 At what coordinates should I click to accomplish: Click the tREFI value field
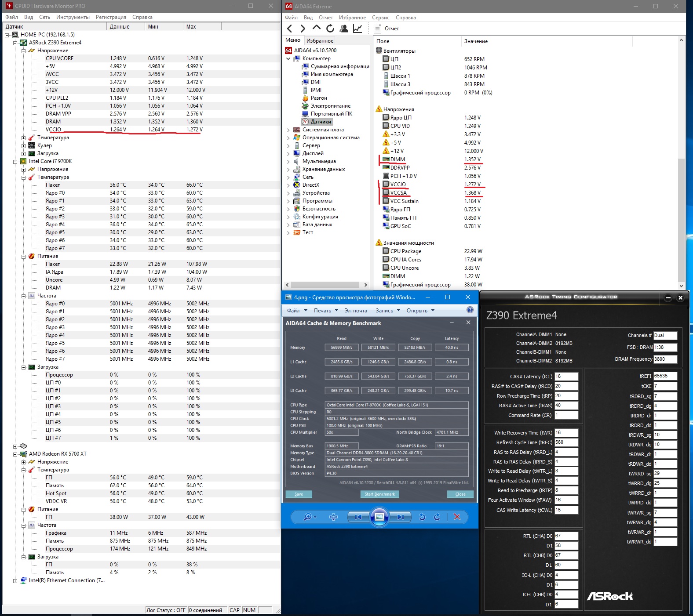tap(665, 376)
